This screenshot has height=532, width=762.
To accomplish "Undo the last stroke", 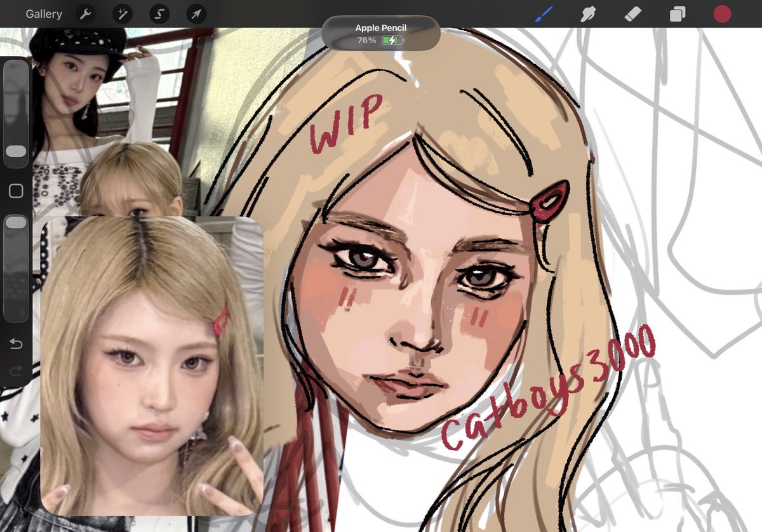I will pos(16,344).
